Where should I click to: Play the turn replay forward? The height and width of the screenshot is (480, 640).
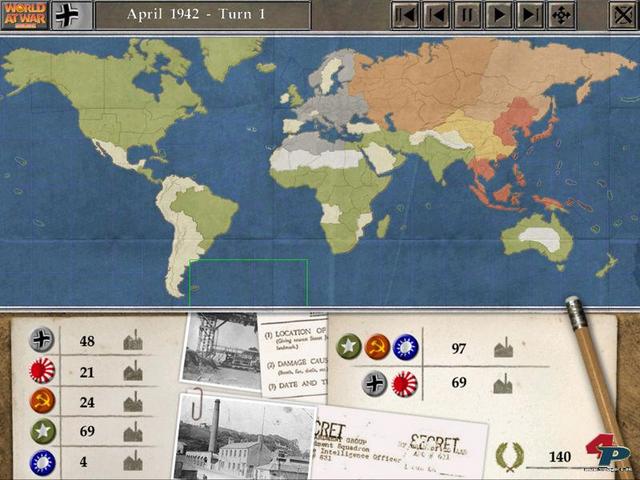click(x=498, y=15)
